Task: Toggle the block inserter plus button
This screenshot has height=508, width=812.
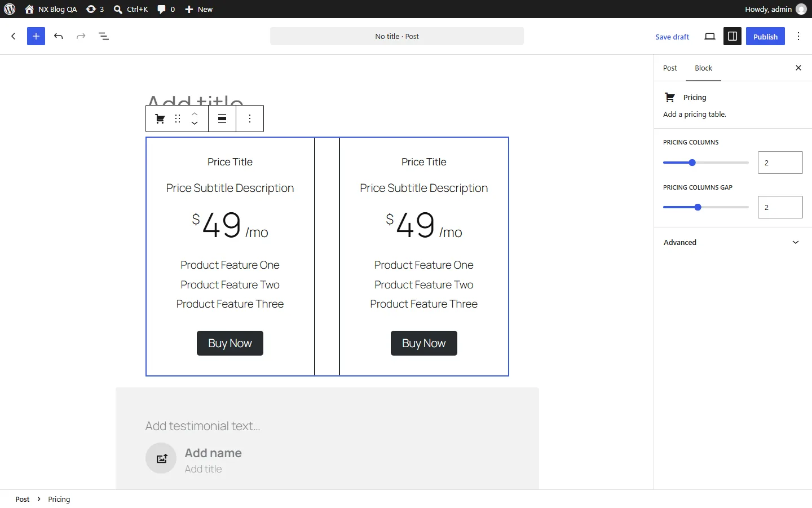Action: pos(36,36)
